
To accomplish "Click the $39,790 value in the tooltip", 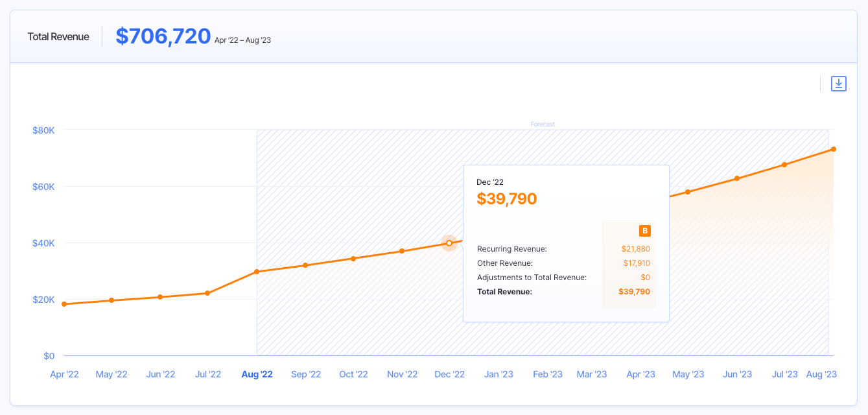I will click(x=507, y=198).
